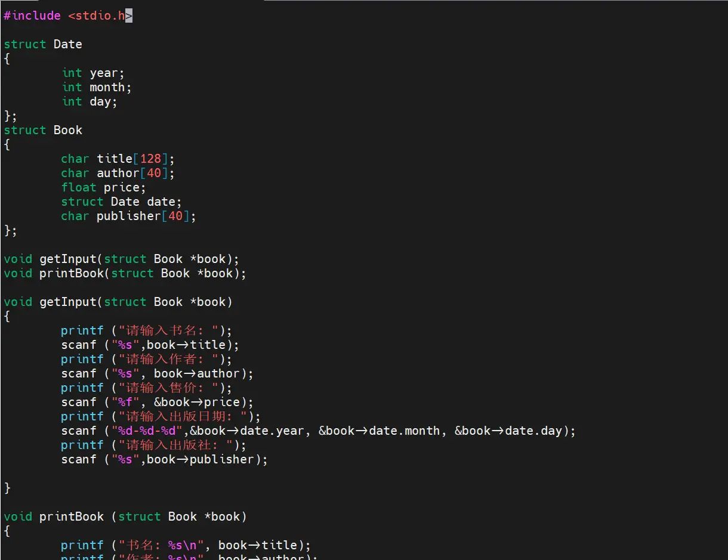Click the 'float price;' line
The image size is (728, 560).
(104, 187)
